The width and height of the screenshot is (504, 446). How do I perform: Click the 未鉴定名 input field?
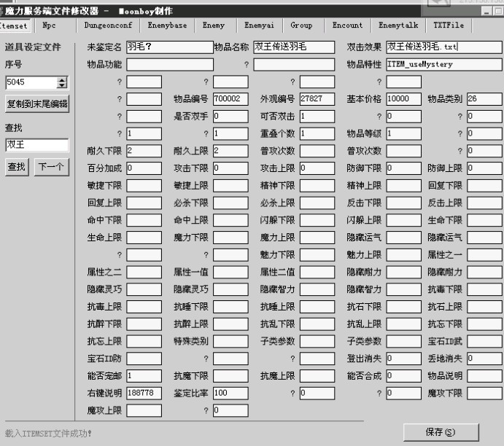(168, 47)
